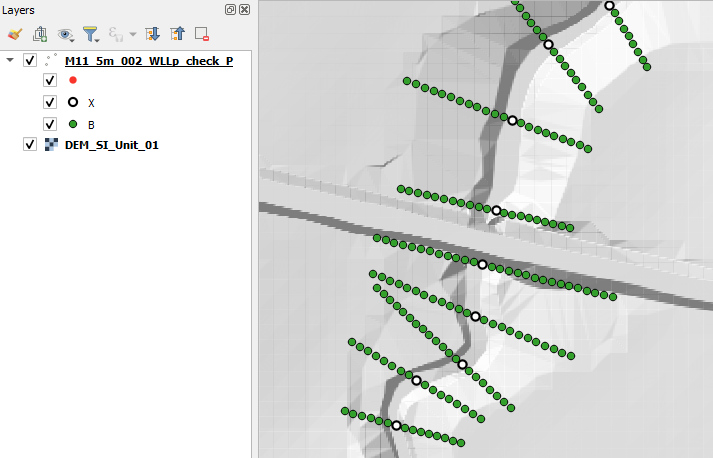Uncheck the B category checkbox

[x=50, y=124]
